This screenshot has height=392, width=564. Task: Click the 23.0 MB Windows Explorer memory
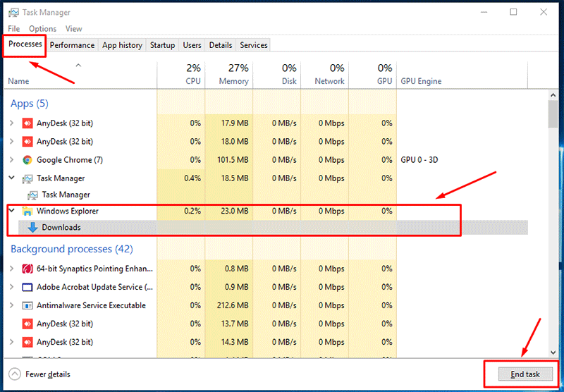235,211
